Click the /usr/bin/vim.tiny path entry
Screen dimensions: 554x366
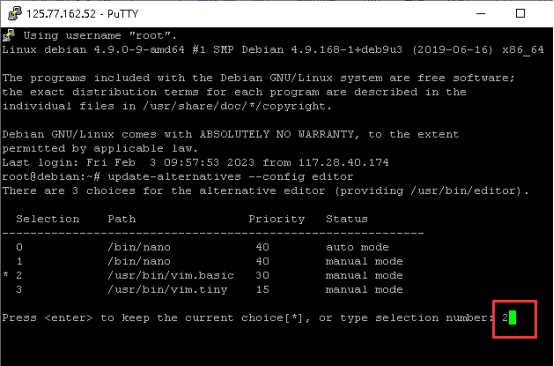tap(167, 290)
